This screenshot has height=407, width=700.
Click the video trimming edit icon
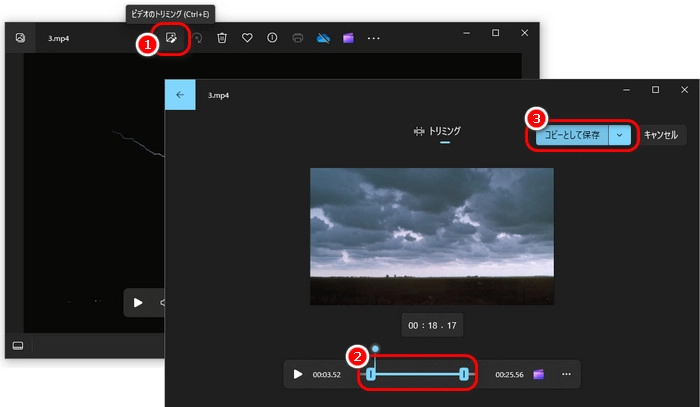(171, 38)
